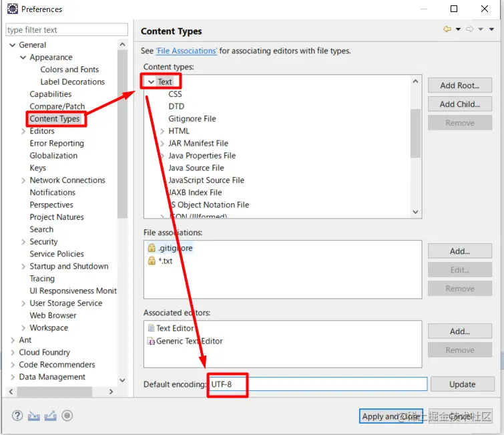The height and width of the screenshot is (435, 504).
Task: Collapse the Appearance tree node
Action: tap(23, 57)
